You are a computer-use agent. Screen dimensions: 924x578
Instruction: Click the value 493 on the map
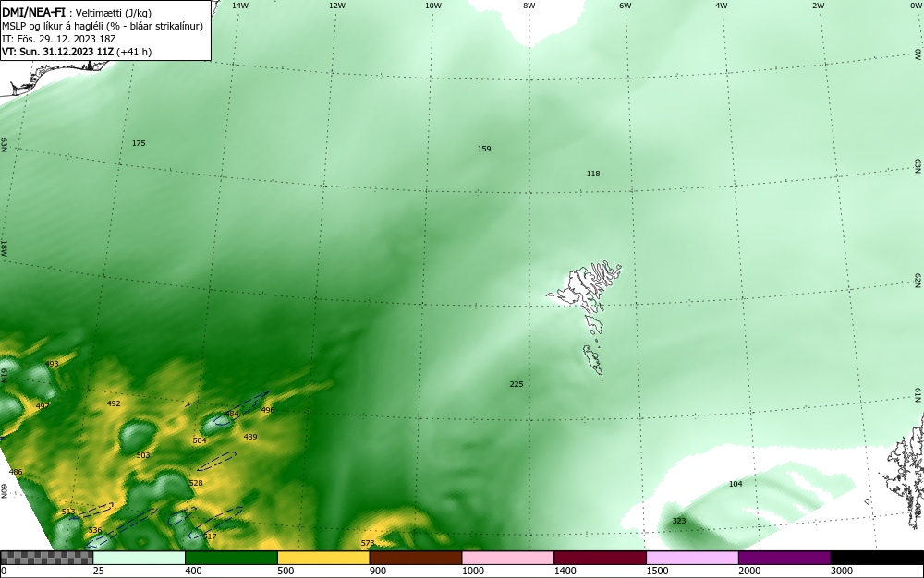pos(52,365)
